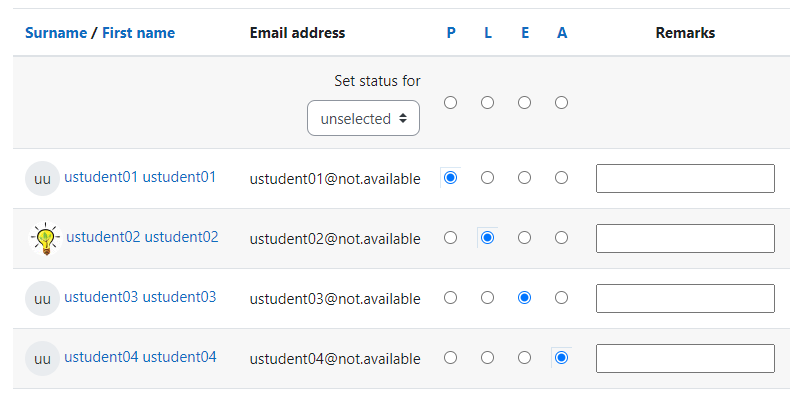The height and width of the screenshot is (394, 799).
Task: Click the P status column header
Action: click(451, 33)
